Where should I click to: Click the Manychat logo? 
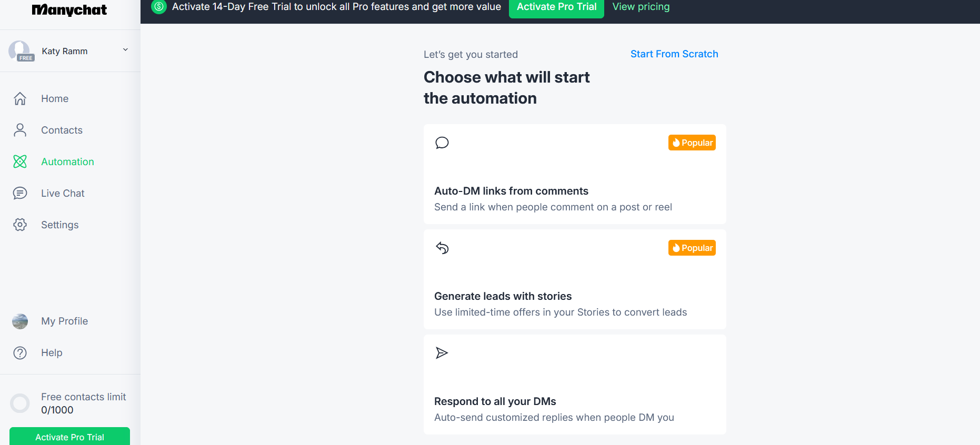pos(69,10)
